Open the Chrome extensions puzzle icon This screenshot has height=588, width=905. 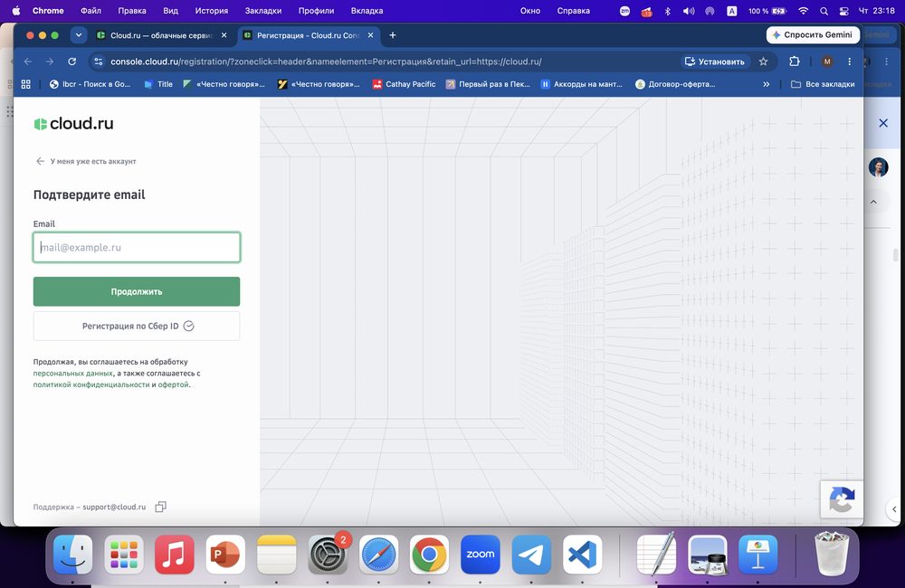tap(795, 62)
